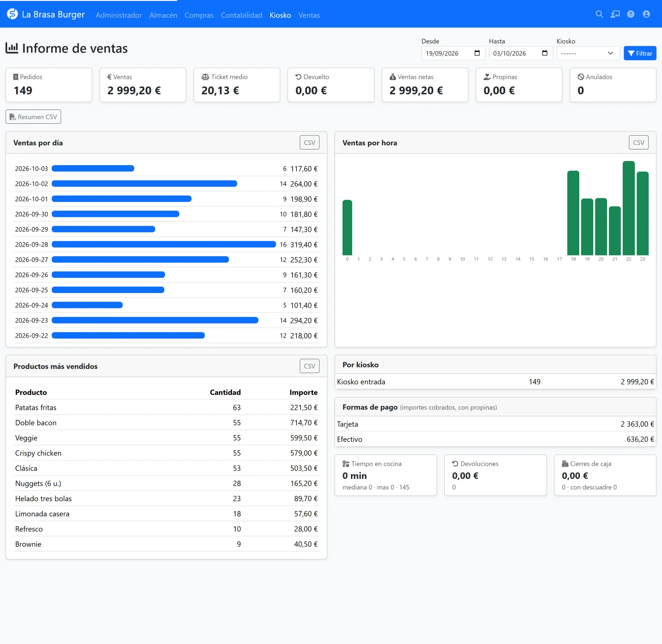Click the Desde date field

(x=453, y=53)
